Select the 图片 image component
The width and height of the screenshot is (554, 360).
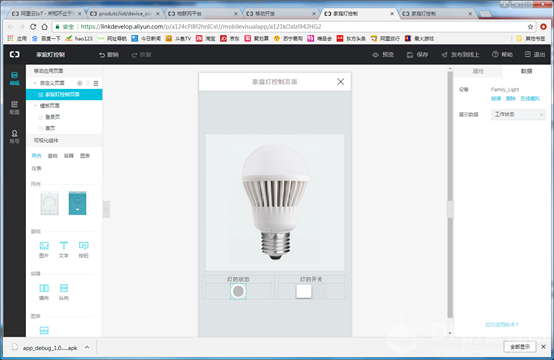[x=44, y=249]
